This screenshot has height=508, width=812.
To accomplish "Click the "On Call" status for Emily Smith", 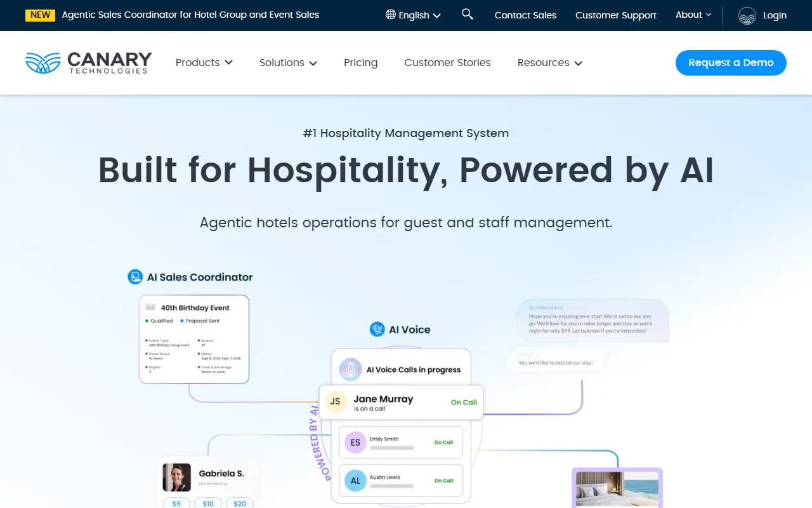I will [444, 443].
